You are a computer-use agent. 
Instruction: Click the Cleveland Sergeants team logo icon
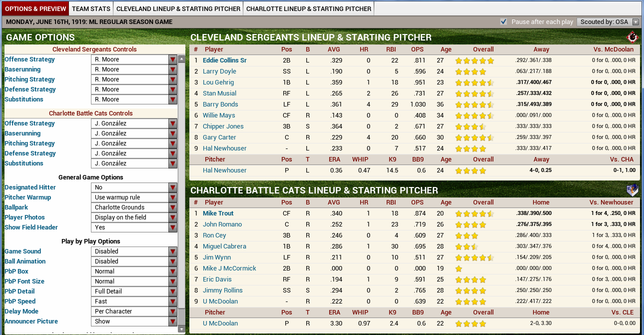632,37
